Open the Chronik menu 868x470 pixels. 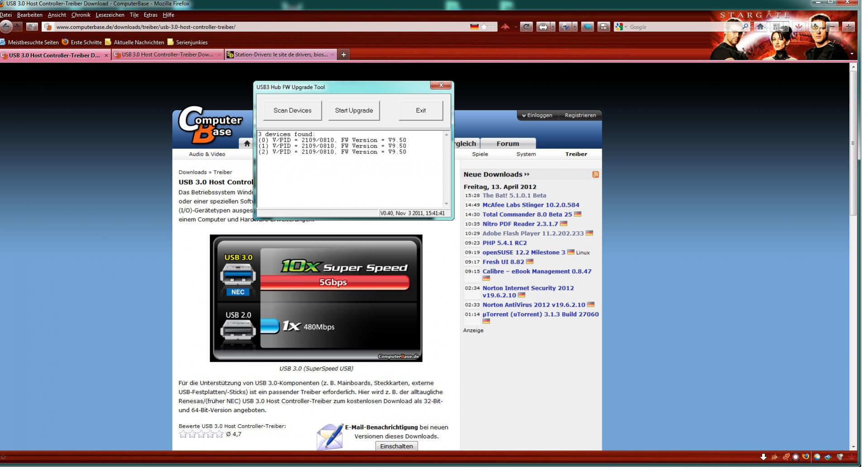click(x=81, y=15)
